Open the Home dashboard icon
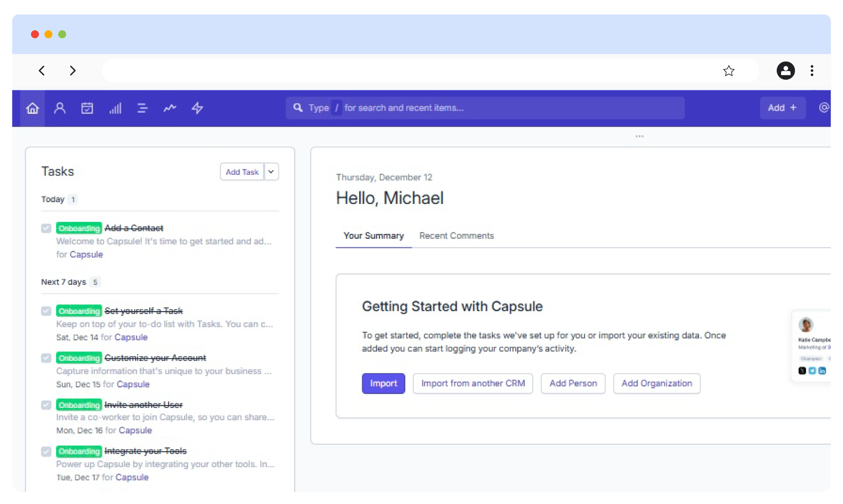This screenshot has width=843, height=504. tap(32, 108)
